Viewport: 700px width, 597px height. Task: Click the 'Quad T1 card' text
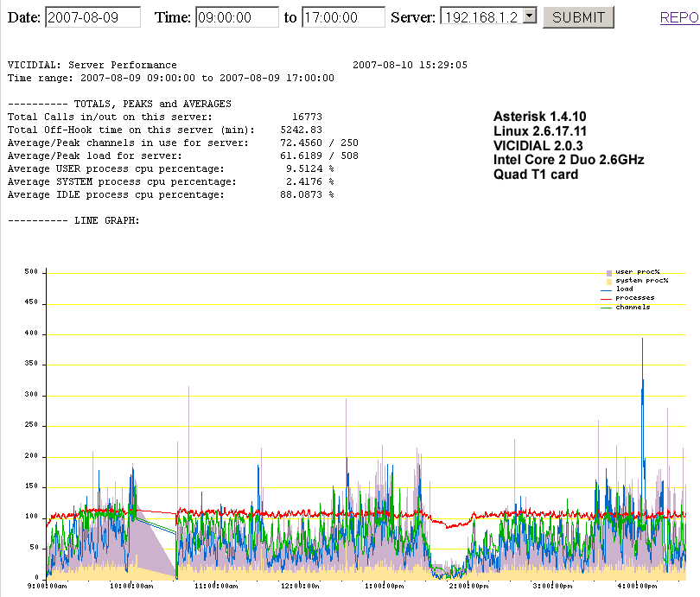(536, 174)
